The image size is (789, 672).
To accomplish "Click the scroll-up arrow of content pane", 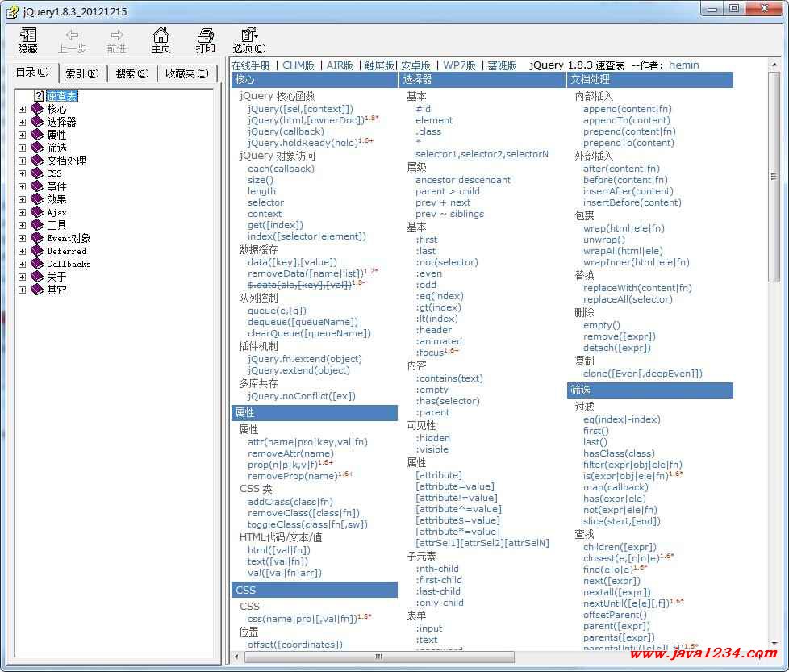I will [774, 65].
